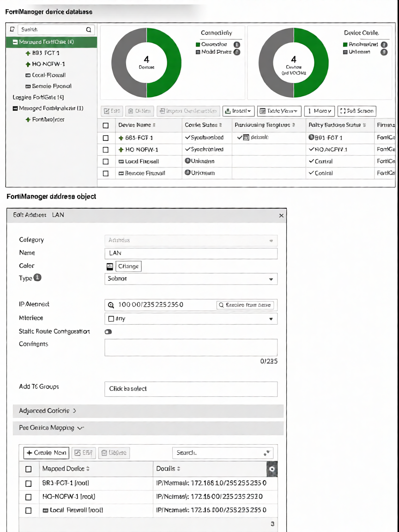
Task: Click Create New in Per-Device Mapping
Action: 46,453
